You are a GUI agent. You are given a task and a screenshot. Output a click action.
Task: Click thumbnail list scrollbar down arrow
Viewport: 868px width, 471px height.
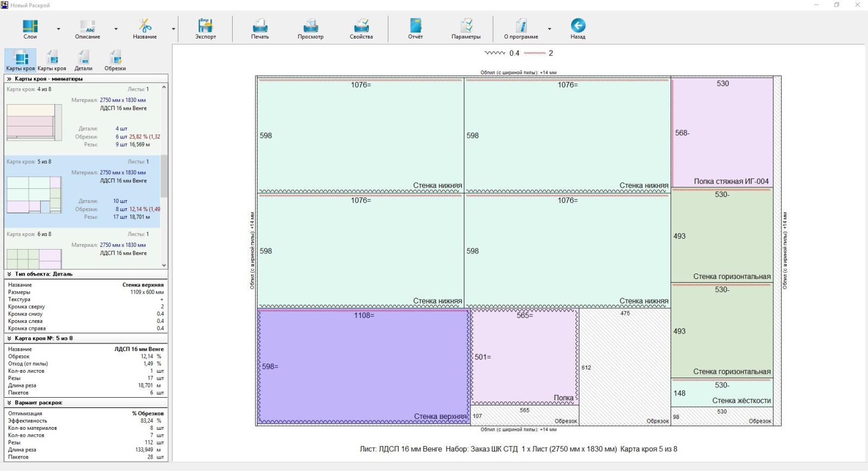(x=164, y=265)
